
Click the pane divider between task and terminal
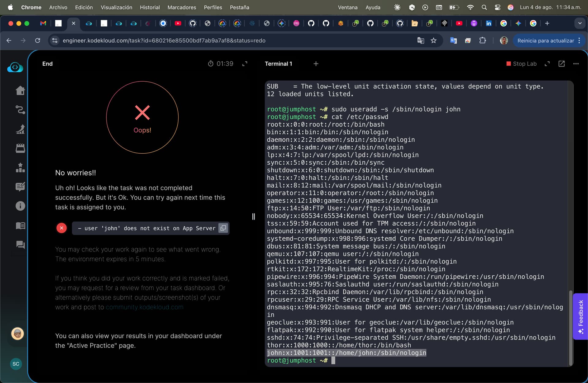coord(253,216)
